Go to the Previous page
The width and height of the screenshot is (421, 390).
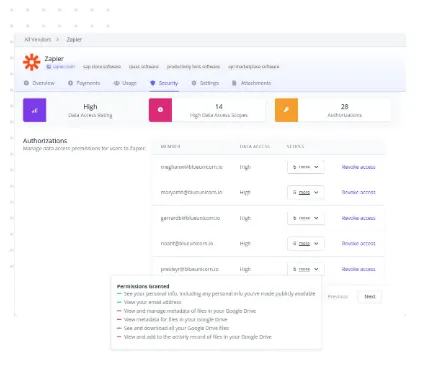[338, 296]
